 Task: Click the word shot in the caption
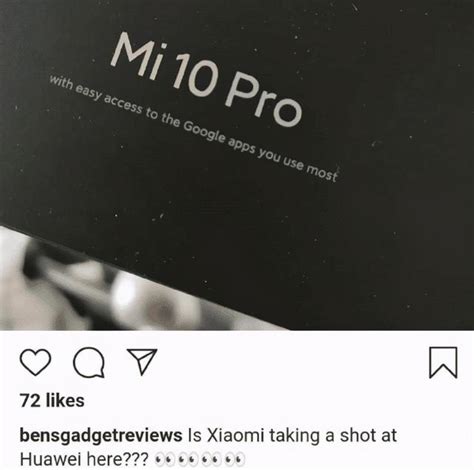[355, 435]
